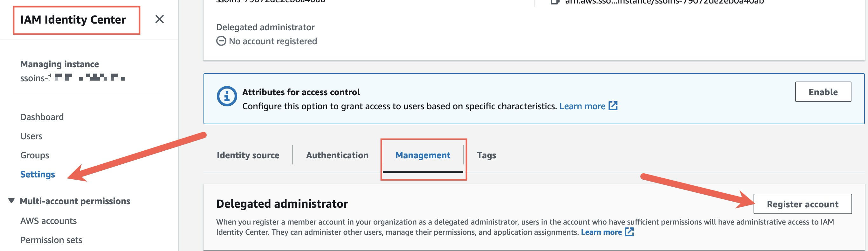
Task: Collapse the Multi-account permissions section
Action: click(x=11, y=201)
